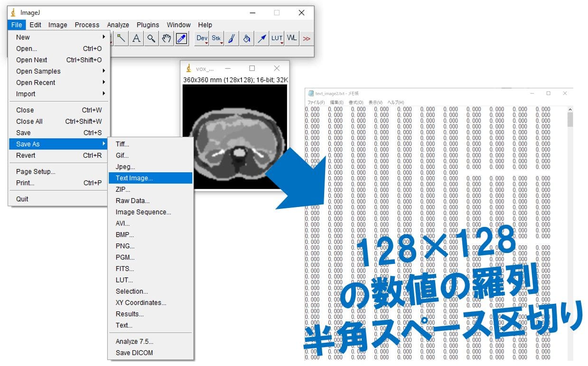588x366 pixels.
Task: Click the CT slice image thumbnail
Action: pos(235,137)
